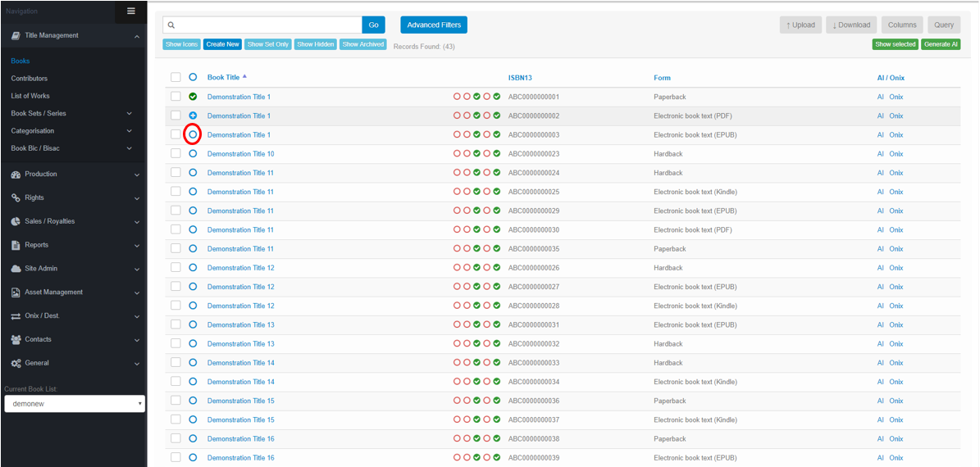Check the box for Demonstration Title 10
Viewport: 980px width, 467px height.
coord(175,154)
